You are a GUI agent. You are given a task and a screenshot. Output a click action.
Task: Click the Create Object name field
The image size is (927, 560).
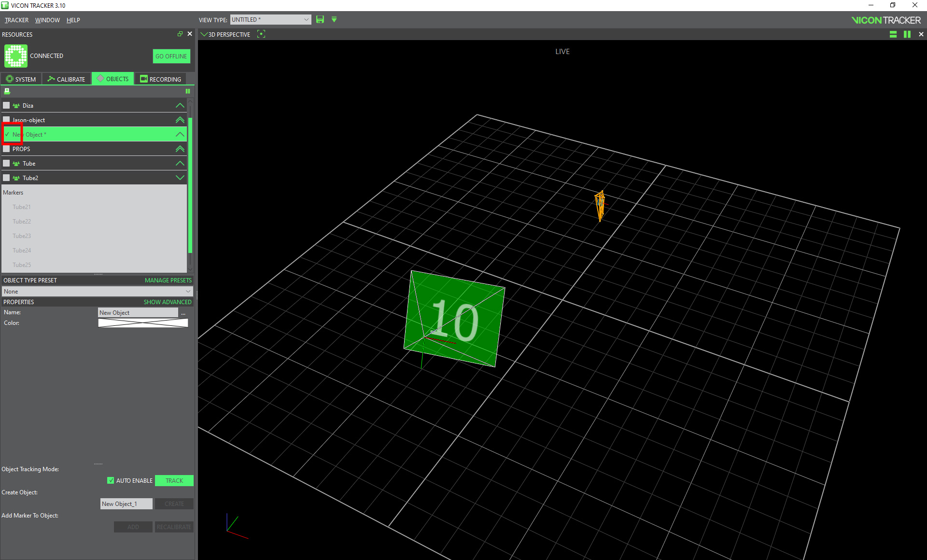click(x=126, y=504)
